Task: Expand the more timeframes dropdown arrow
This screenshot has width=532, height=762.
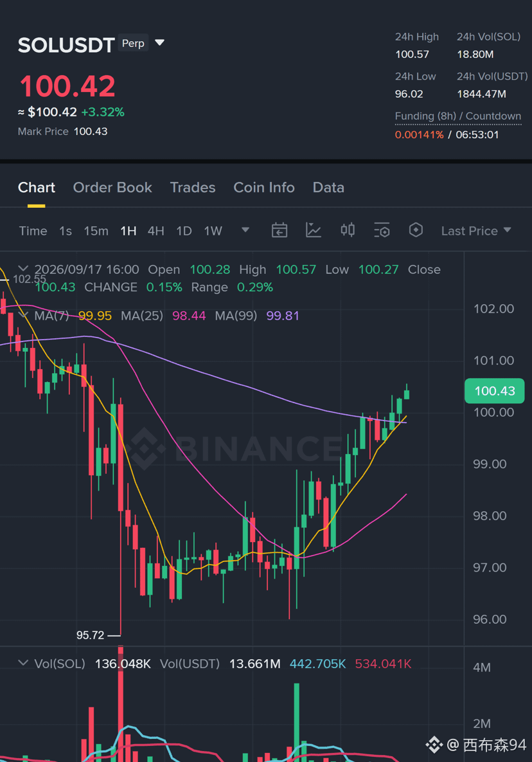Action: pyautogui.click(x=245, y=230)
